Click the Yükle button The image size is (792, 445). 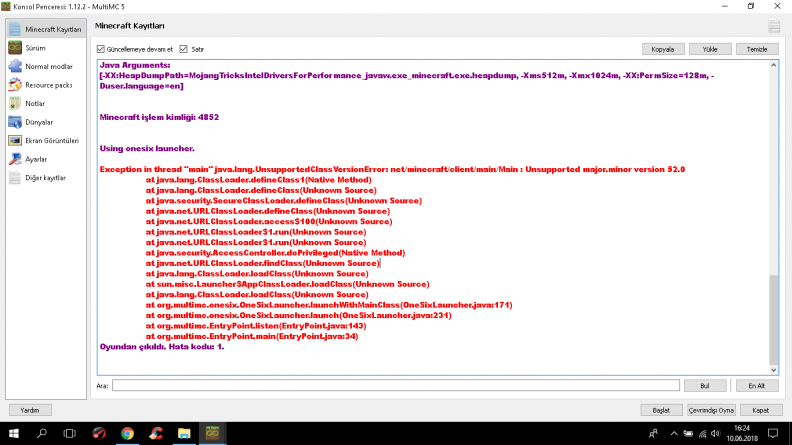[x=710, y=49]
